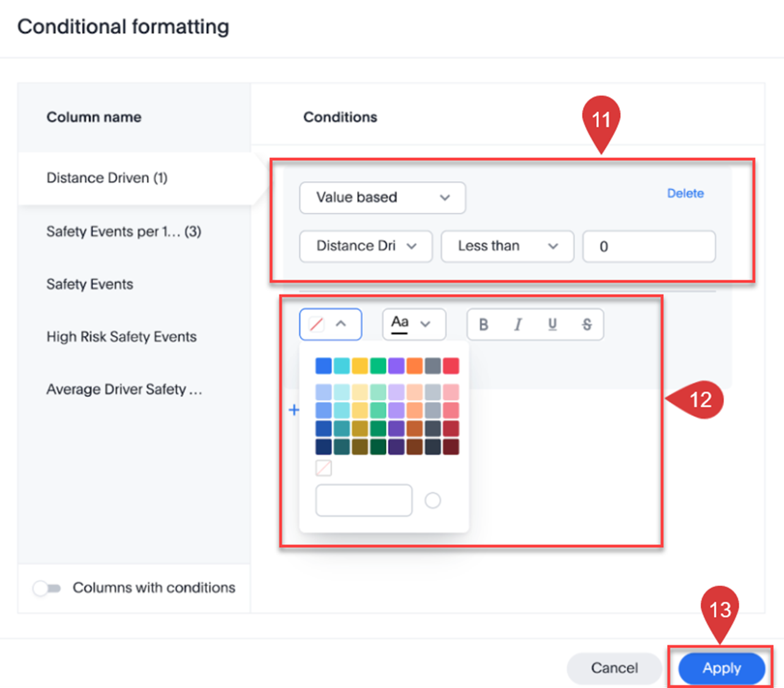Toggle underline text formatting
Viewport: 784px width, 688px height.
tap(552, 324)
